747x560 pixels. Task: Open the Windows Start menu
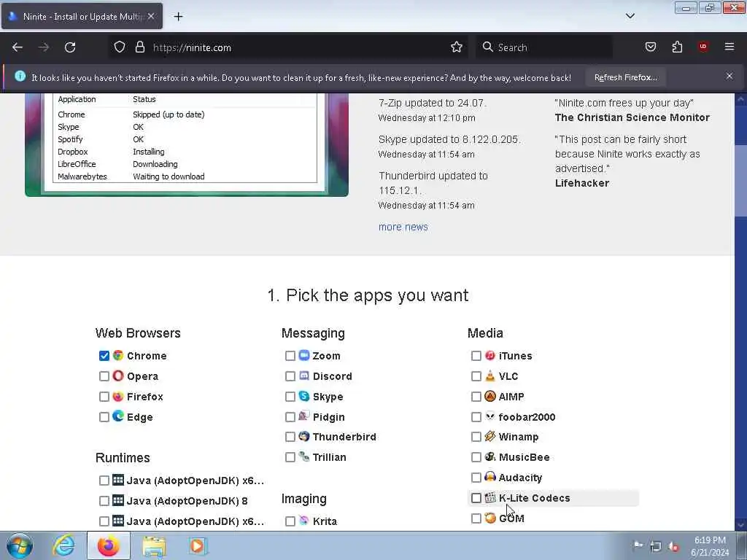click(20, 545)
